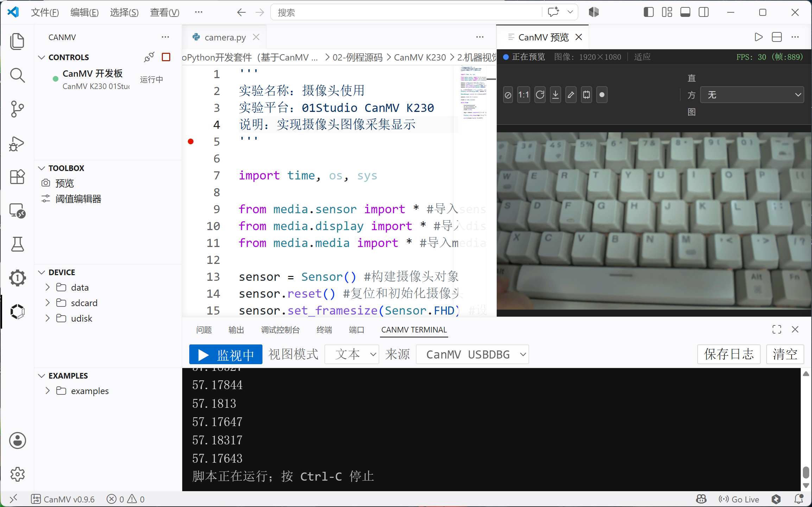This screenshot has width=812, height=507.
Task: Open the chat dropdown arrow in title bar
Action: click(570, 12)
